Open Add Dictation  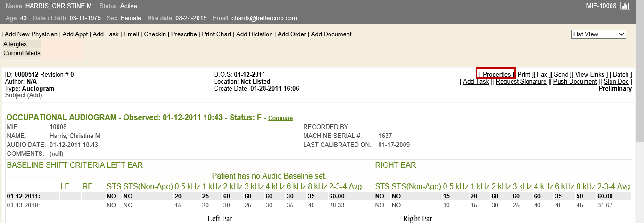[x=254, y=34]
